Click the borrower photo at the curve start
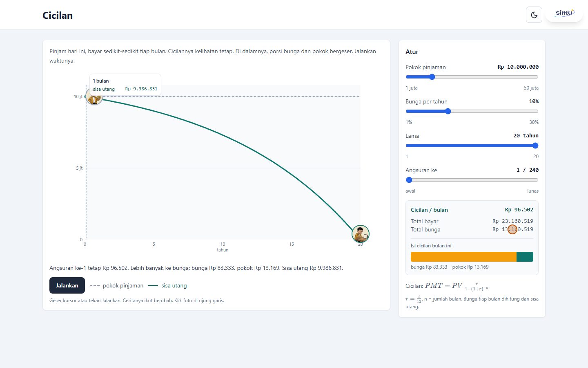Viewport: 588px width, 368px height. point(94,97)
